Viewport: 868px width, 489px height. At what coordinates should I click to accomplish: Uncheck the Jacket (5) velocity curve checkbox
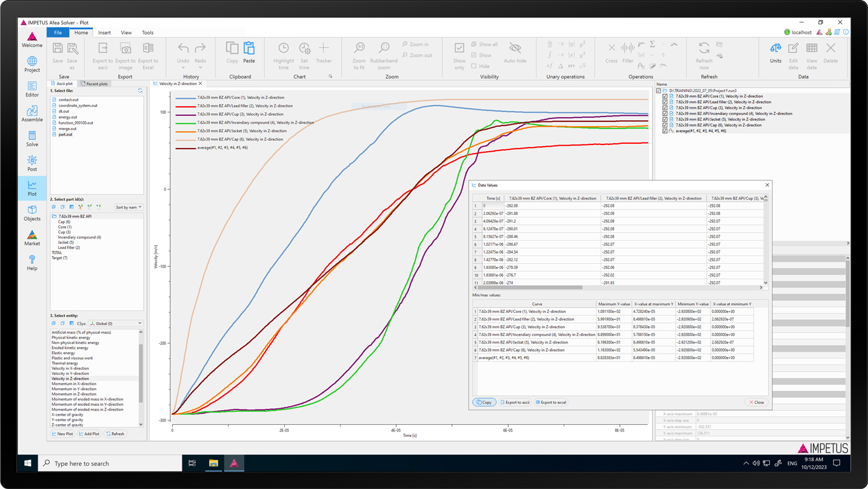(665, 120)
